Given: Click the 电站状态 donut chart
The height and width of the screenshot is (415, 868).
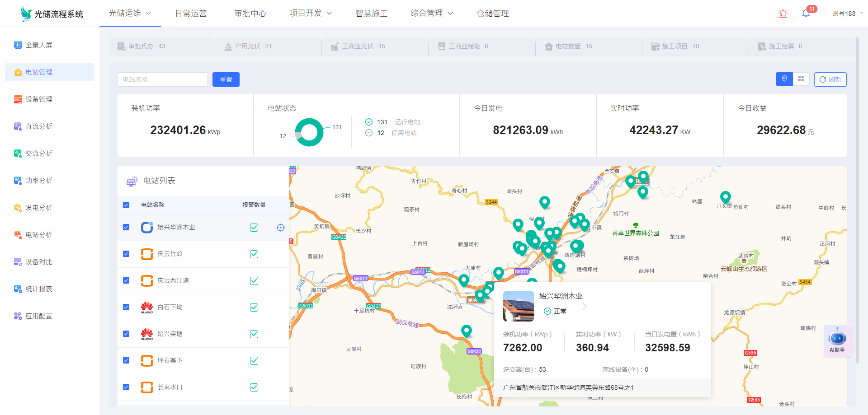Looking at the screenshot, I should coord(309,132).
